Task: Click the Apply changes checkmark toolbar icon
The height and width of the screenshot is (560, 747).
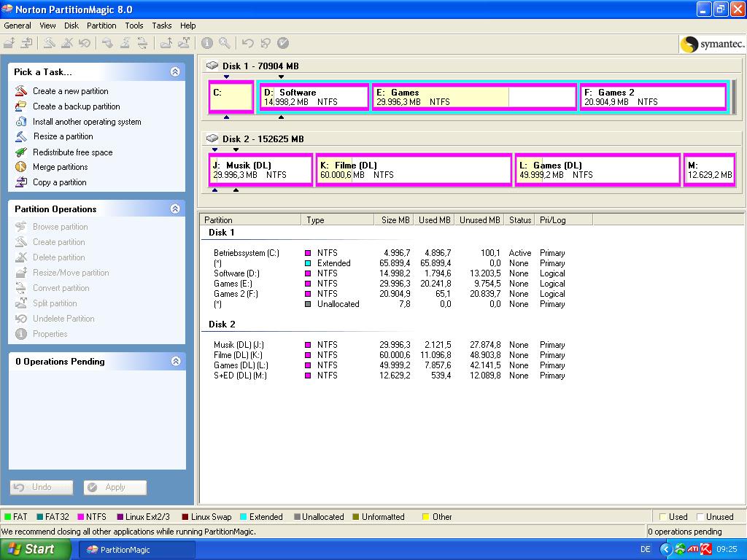Action: tap(283, 43)
